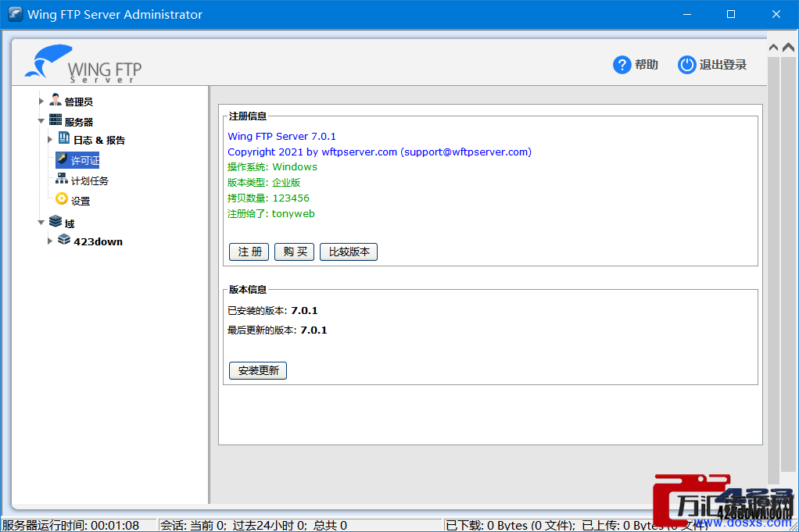Click the 计划任务 network icon
799x532 pixels.
62,179
